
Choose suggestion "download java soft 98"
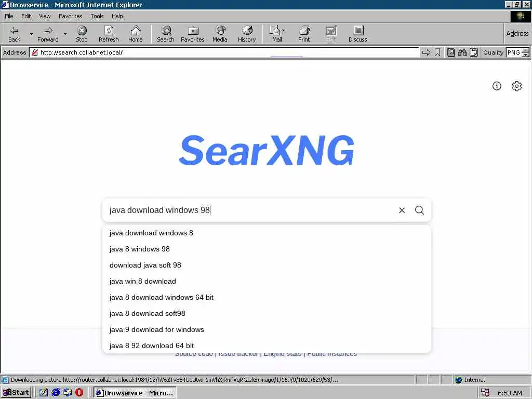pos(267,265)
